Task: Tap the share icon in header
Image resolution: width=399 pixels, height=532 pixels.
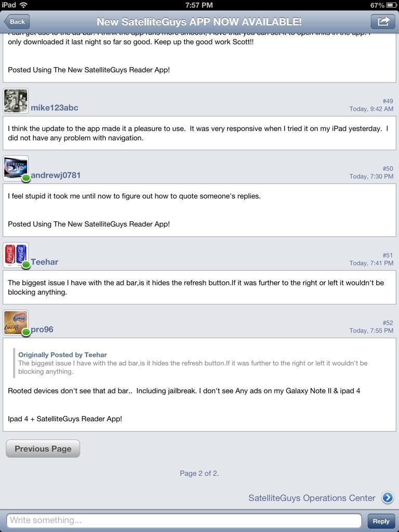Action: coord(383,22)
